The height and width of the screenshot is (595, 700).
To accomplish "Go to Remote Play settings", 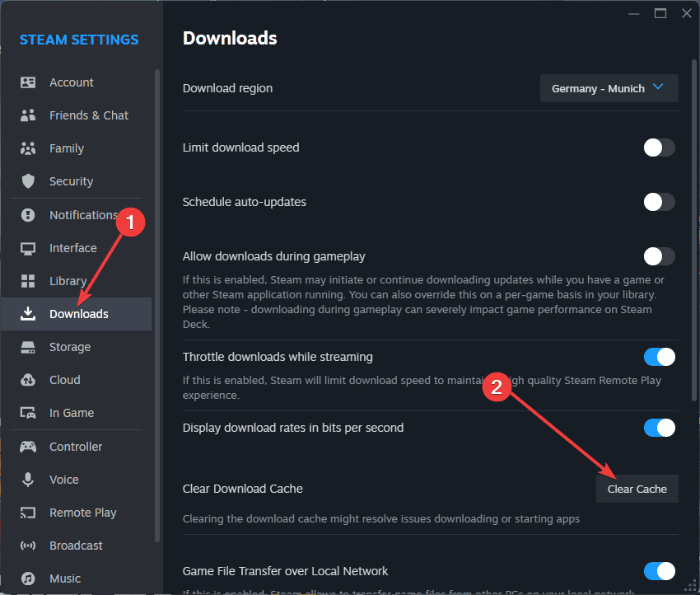I will (x=77, y=513).
